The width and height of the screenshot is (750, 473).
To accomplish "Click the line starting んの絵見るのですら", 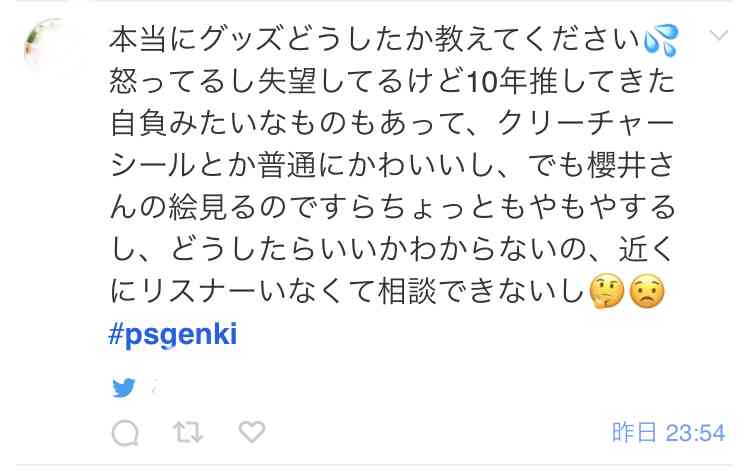I will [x=392, y=208].
